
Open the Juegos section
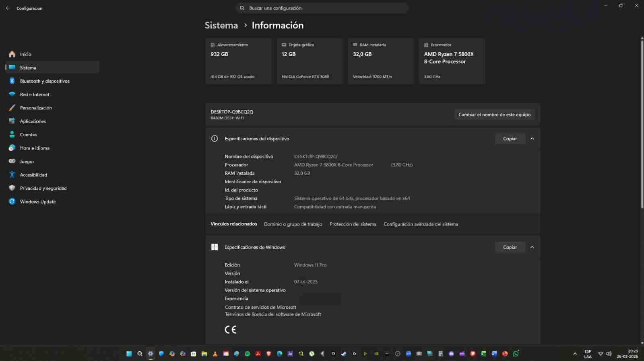coord(52,161)
